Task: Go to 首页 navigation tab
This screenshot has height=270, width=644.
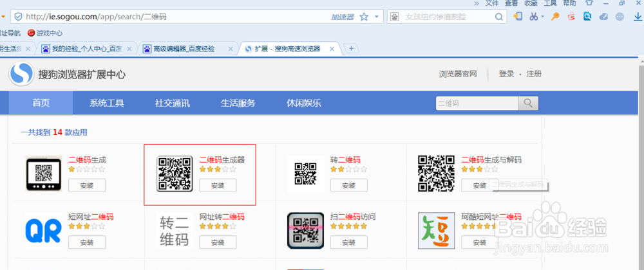Action: [41, 103]
